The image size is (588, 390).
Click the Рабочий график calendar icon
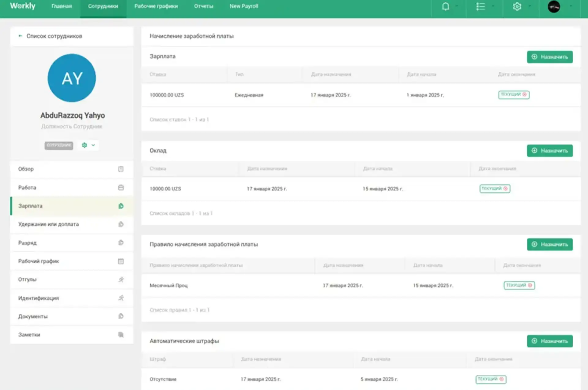point(121,261)
